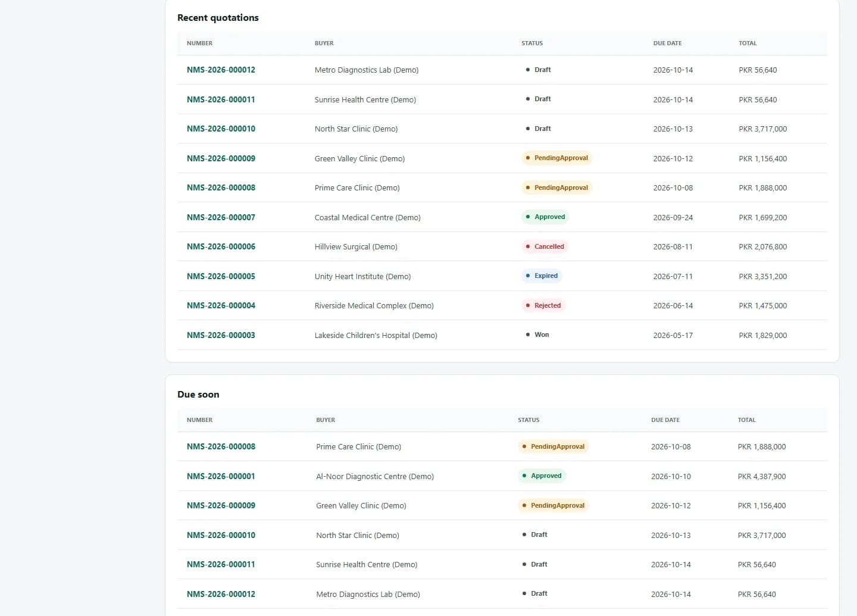Open NMS-2026-000009 in Due soon table
Image resolution: width=857 pixels, height=616 pixels.
pos(221,505)
